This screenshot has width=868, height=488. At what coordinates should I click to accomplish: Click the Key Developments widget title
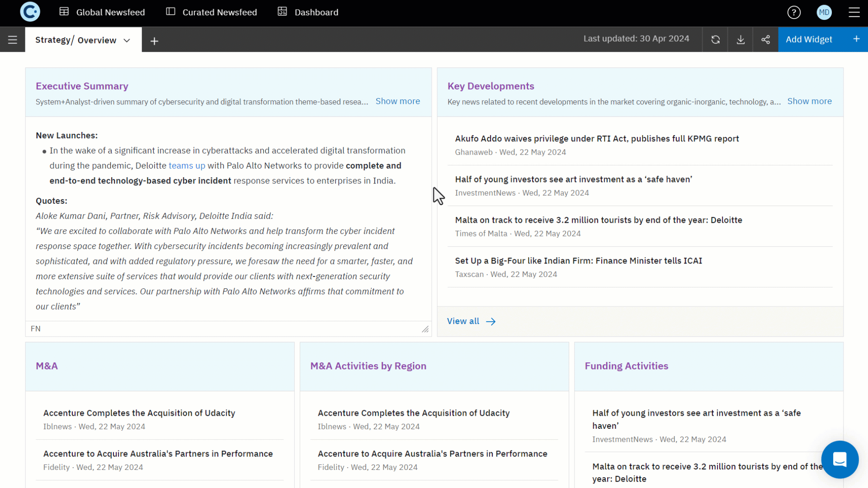(x=491, y=86)
